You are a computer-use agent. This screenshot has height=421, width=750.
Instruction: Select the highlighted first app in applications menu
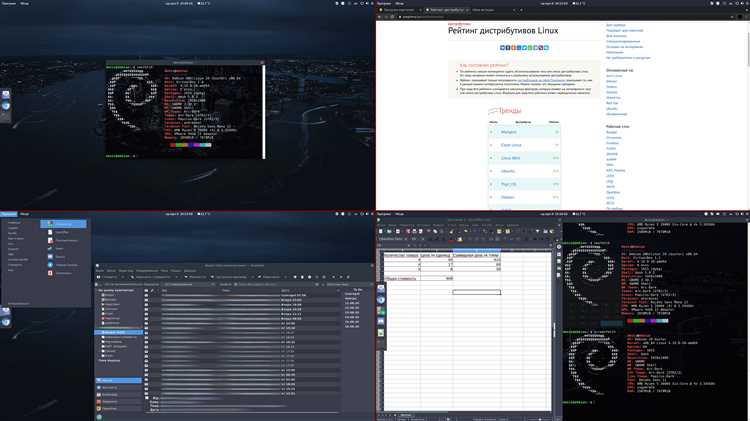point(63,224)
